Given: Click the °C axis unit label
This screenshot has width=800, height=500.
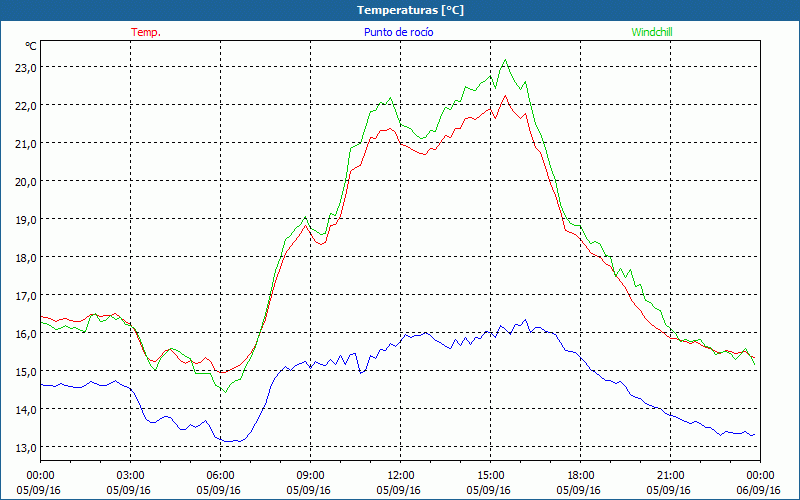Looking at the screenshot, I should tap(31, 46).
